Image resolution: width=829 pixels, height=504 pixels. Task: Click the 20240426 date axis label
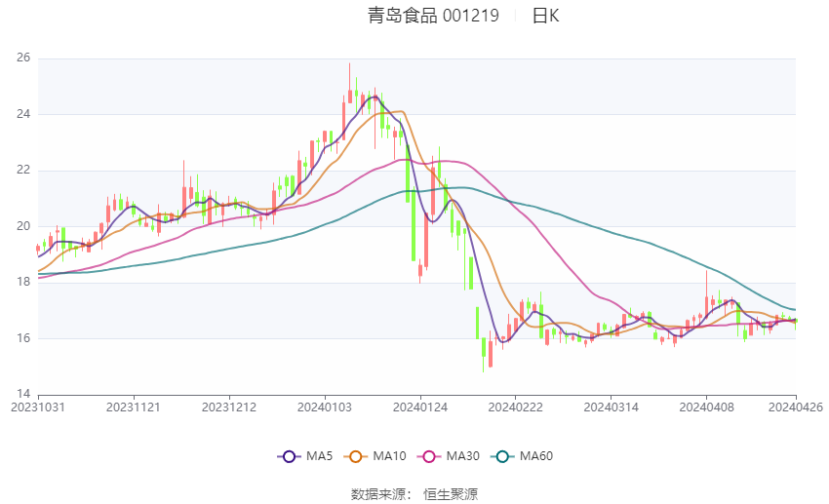[x=795, y=407]
